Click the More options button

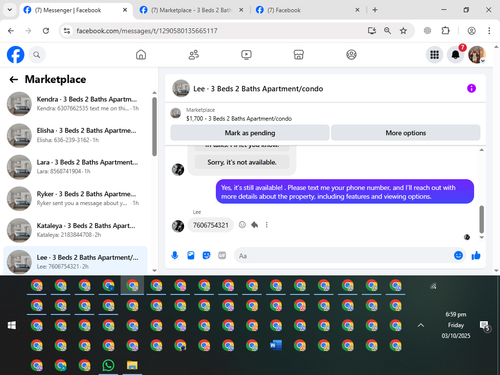tap(406, 133)
